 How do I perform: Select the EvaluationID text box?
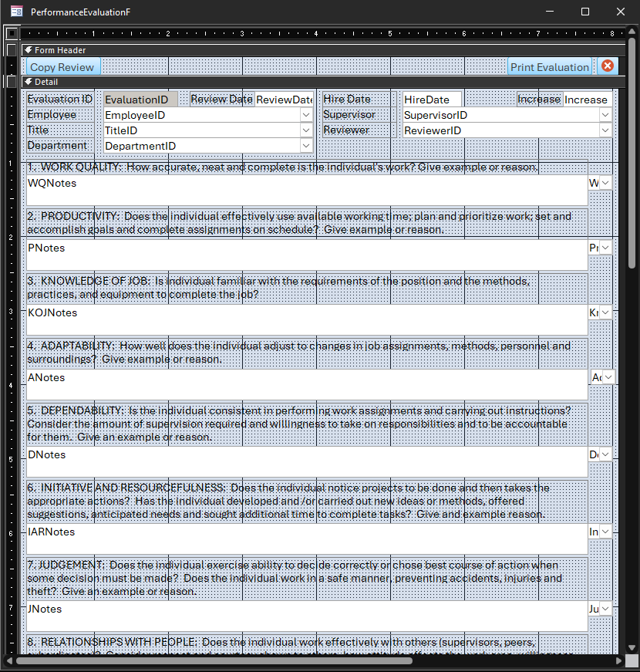pyautogui.click(x=140, y=100)
